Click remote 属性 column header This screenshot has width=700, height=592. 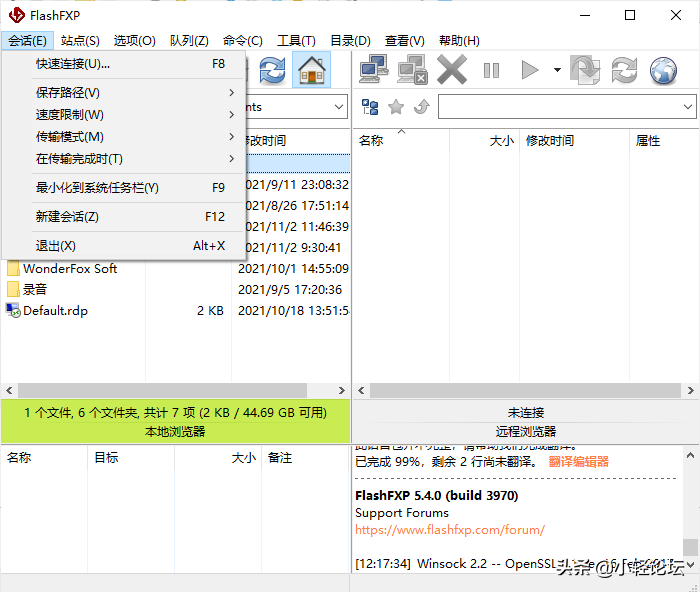pos(664,141)
